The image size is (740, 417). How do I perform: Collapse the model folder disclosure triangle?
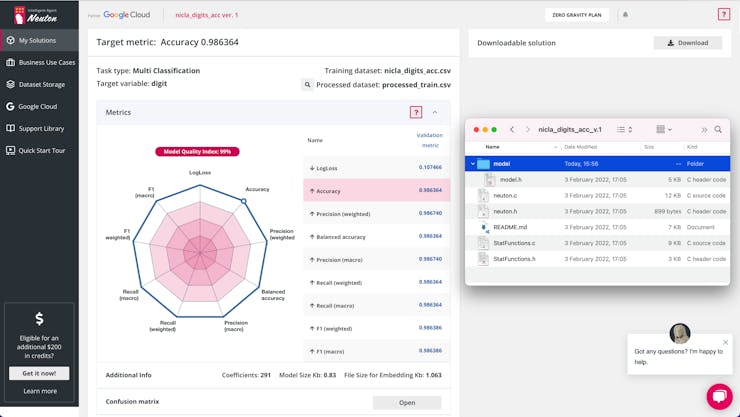tap(473, 164)
